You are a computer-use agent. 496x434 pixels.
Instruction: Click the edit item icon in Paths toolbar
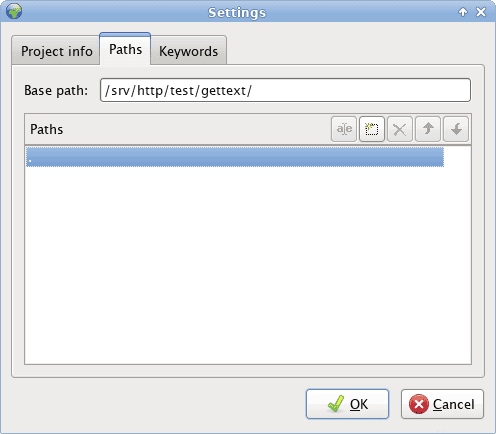344,129
